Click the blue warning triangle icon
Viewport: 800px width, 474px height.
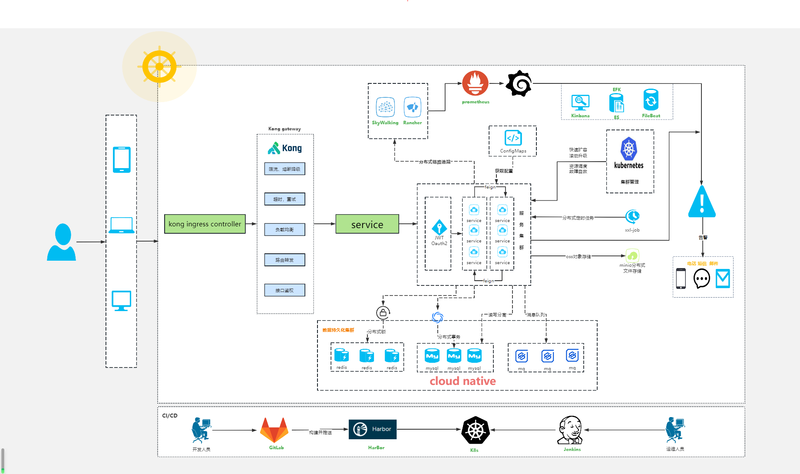702,202
